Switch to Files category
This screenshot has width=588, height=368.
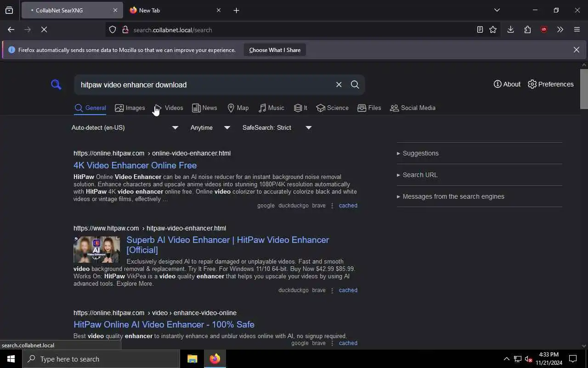[x=369, y=108]
